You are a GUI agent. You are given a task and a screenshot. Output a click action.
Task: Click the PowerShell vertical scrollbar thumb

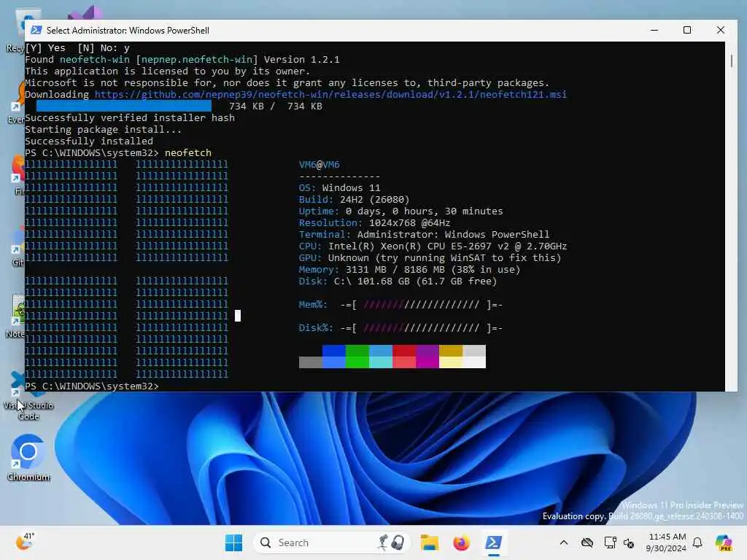pyautogui.click(x=731, y=61)
